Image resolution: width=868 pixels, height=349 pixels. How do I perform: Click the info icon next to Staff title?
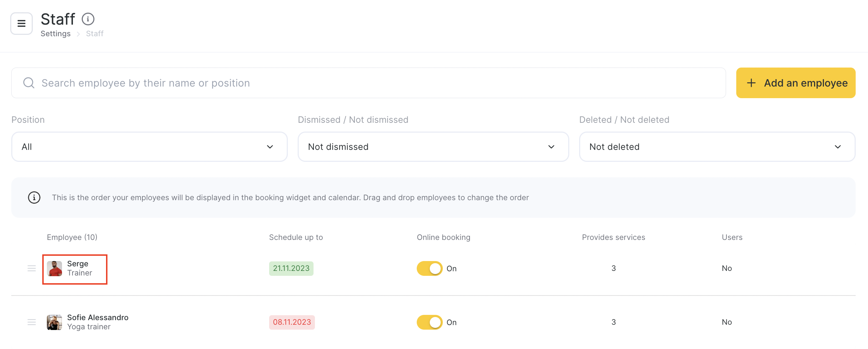point(88,19)
